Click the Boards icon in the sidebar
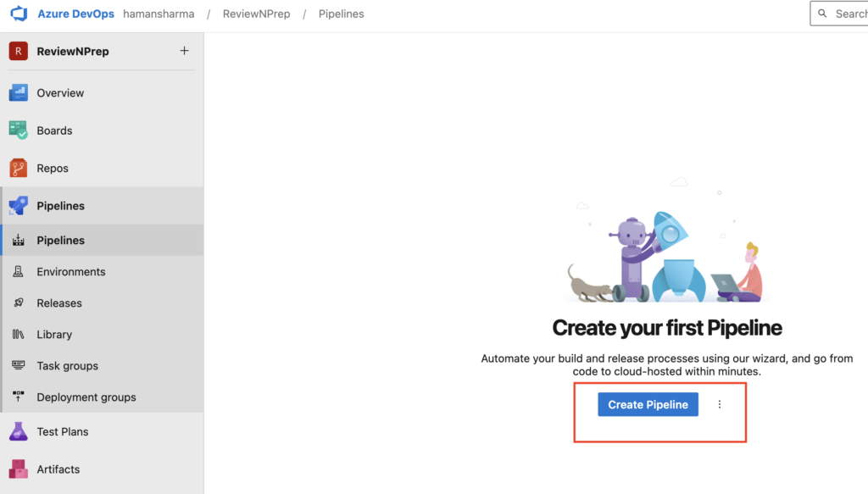 pos(19,130)
